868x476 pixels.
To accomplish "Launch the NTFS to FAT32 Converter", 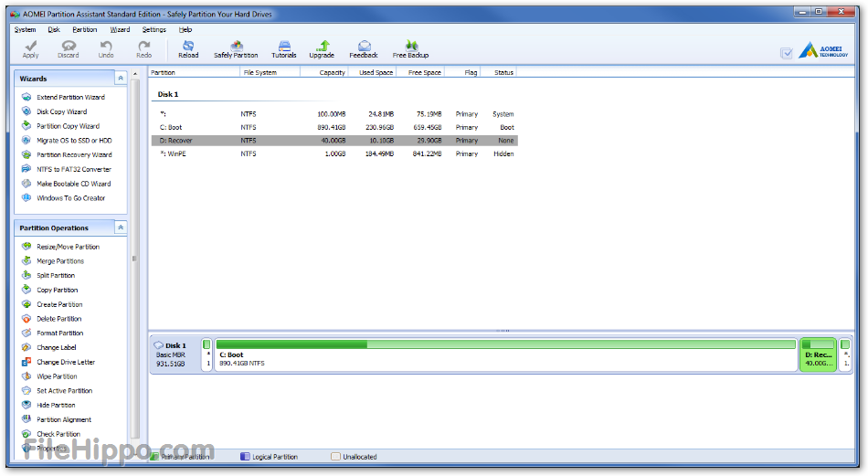I will pos(74,169).
